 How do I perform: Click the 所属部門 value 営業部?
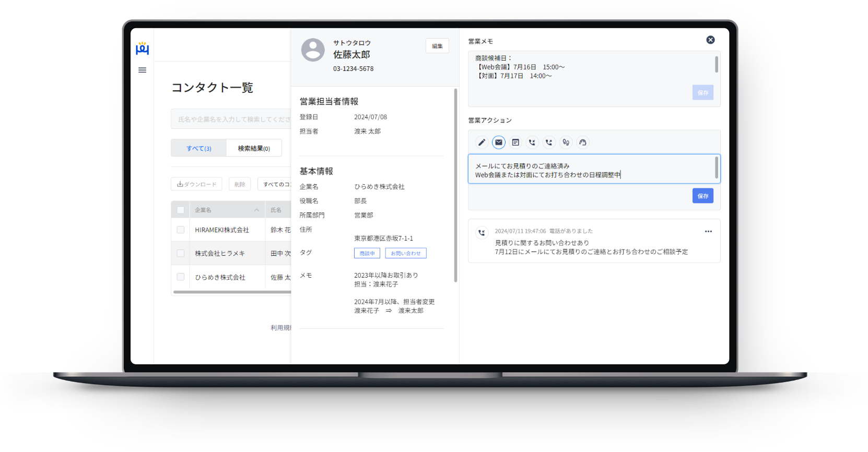[363, 215]
